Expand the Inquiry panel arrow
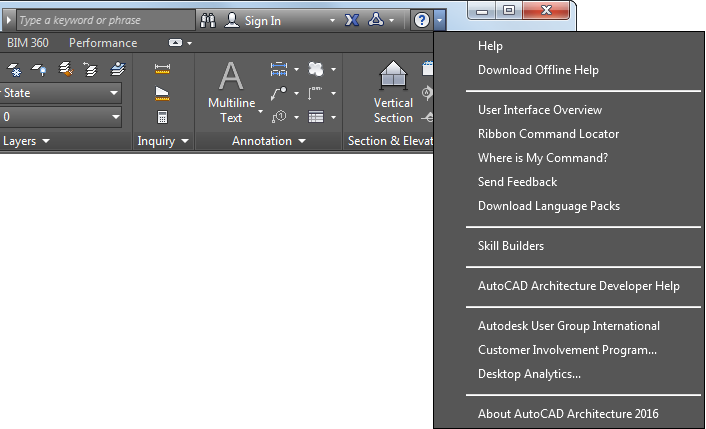 point(185,141)
